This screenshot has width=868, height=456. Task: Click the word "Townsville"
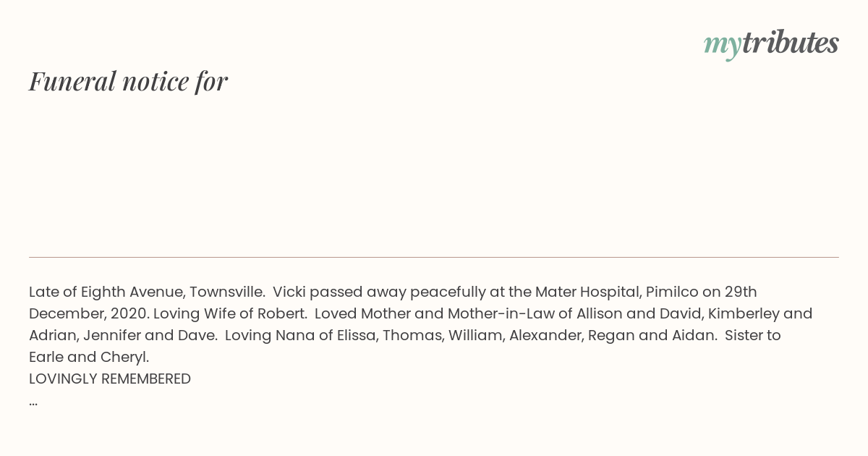pos(226,292)
